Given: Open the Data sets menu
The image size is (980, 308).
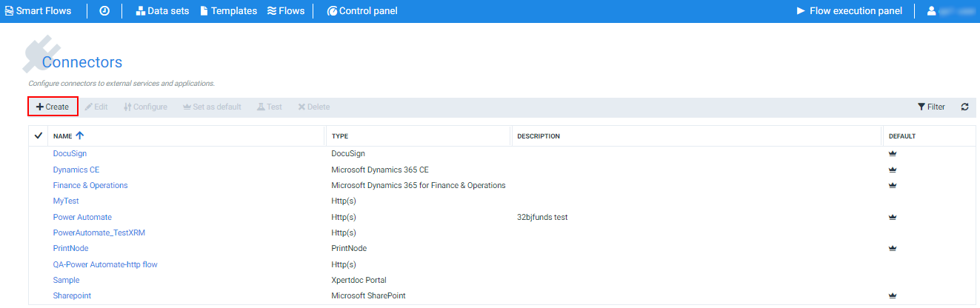Looking at the screenshot, I should tap(162, 11).
